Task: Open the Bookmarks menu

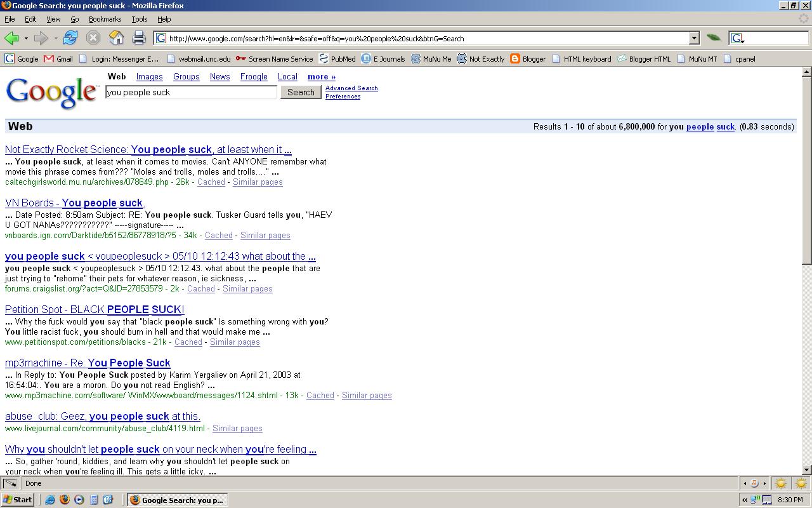Action: [105, 19]
